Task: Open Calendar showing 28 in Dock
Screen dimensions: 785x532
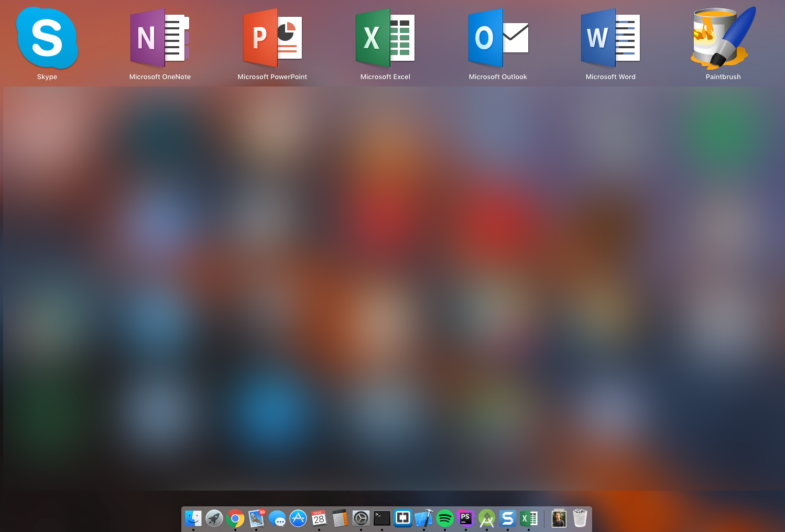Action: (319, 518)
